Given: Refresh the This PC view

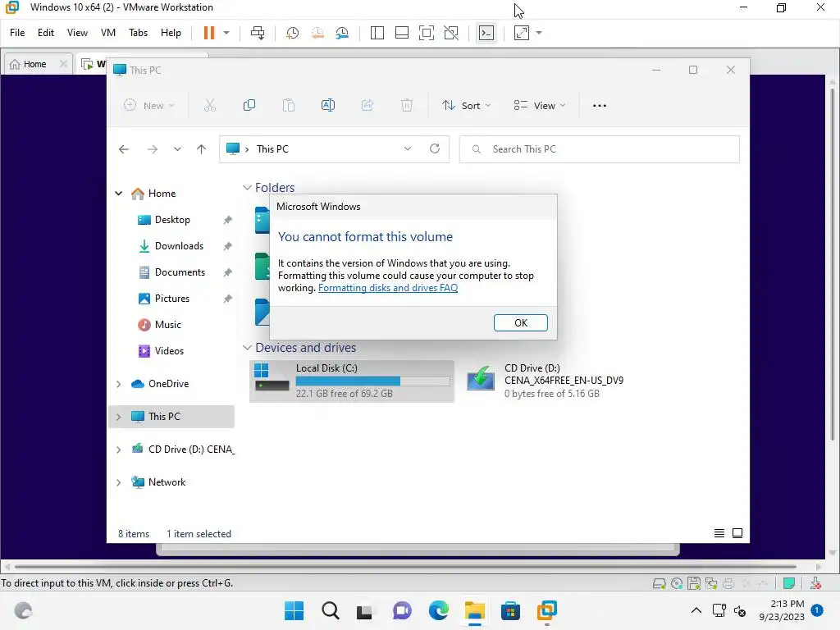Looking at the screenshot, I should [x=435, y=148].
